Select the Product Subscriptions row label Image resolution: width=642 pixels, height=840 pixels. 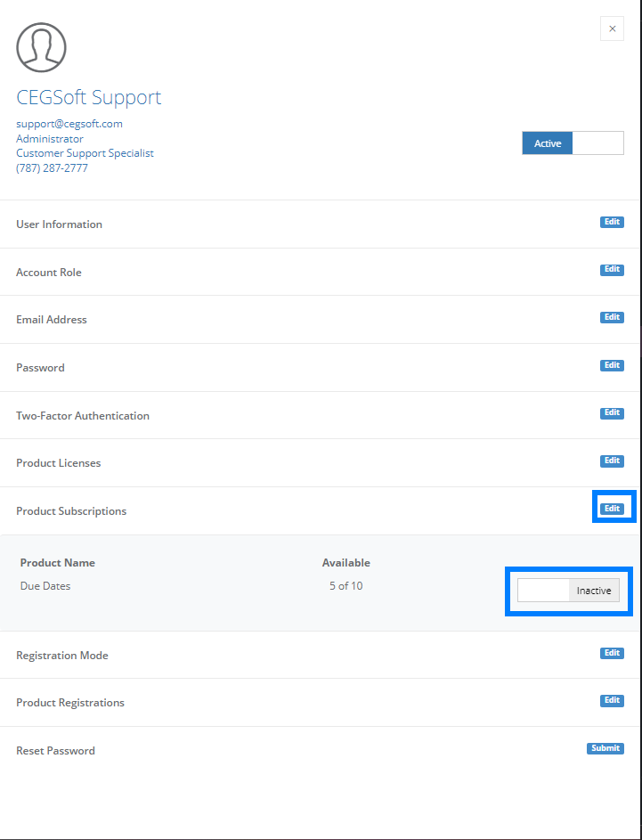click(x=71, y=511)
